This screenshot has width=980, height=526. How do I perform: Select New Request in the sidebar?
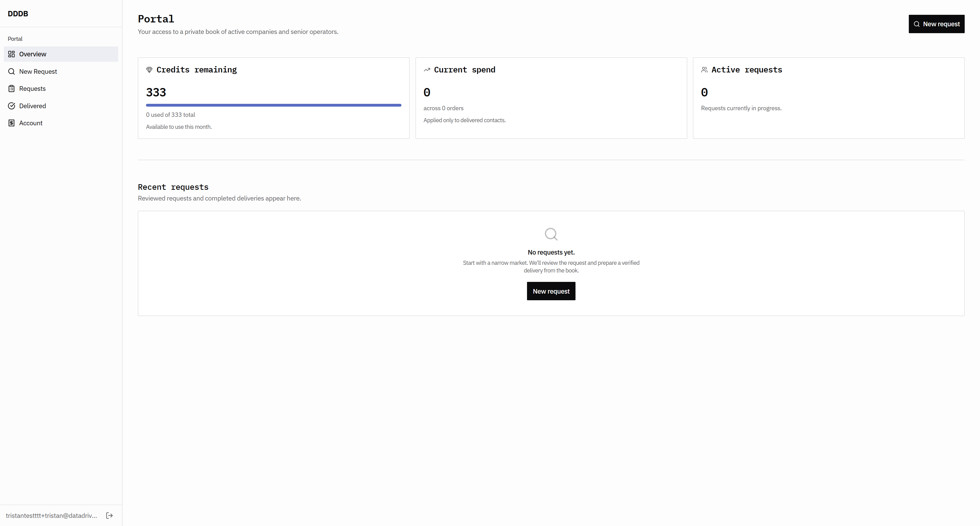[38, 71]
